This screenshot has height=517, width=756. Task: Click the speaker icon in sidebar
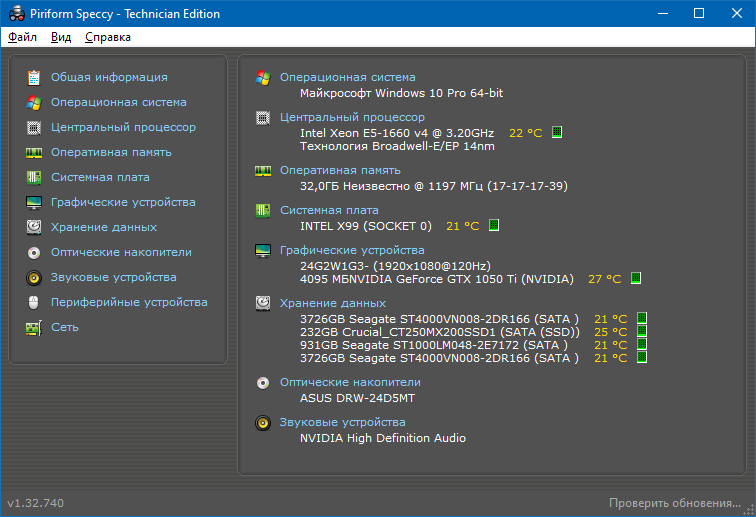(x=34, y=277)
